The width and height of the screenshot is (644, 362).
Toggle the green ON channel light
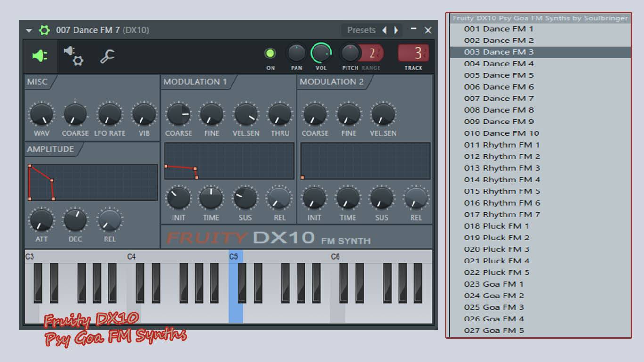point(270,53)
